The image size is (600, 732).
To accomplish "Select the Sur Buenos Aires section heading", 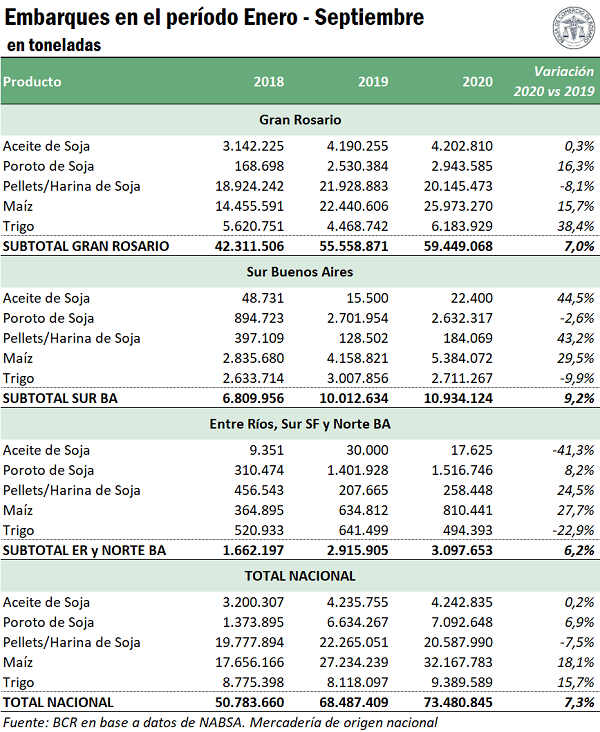I will point(300,271).
